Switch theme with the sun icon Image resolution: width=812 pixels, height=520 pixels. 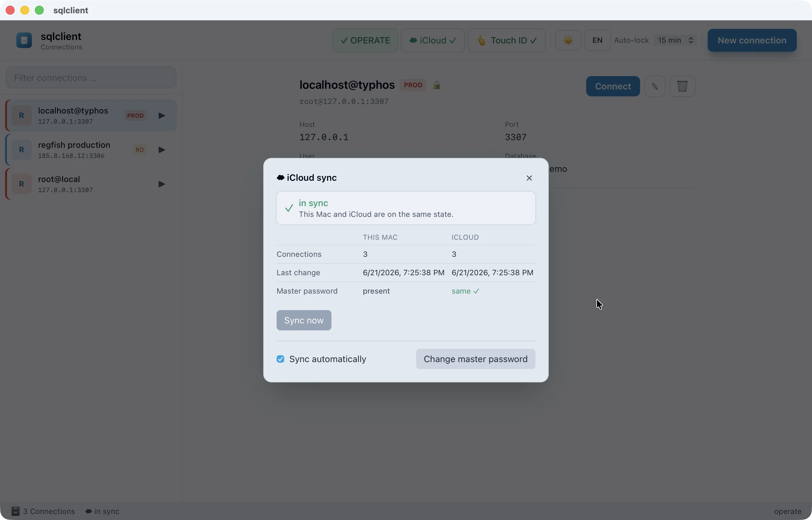pyautogui.click(x=568, y=40)
